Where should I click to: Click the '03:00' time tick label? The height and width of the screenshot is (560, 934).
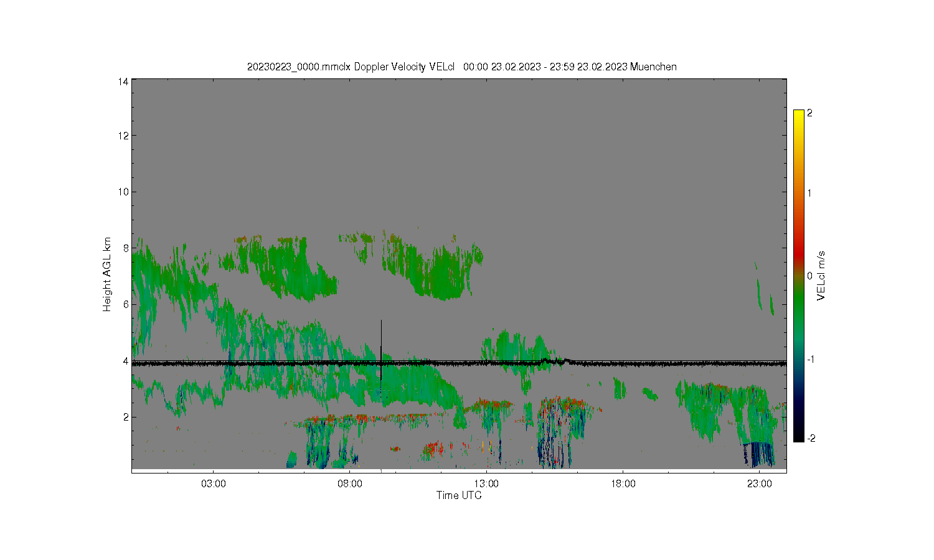point(214,484)
